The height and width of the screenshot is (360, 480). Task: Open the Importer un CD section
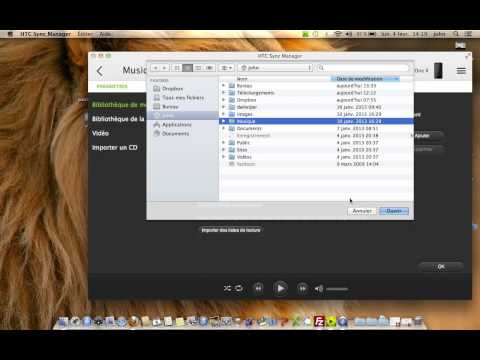click(x=115, y=147)
